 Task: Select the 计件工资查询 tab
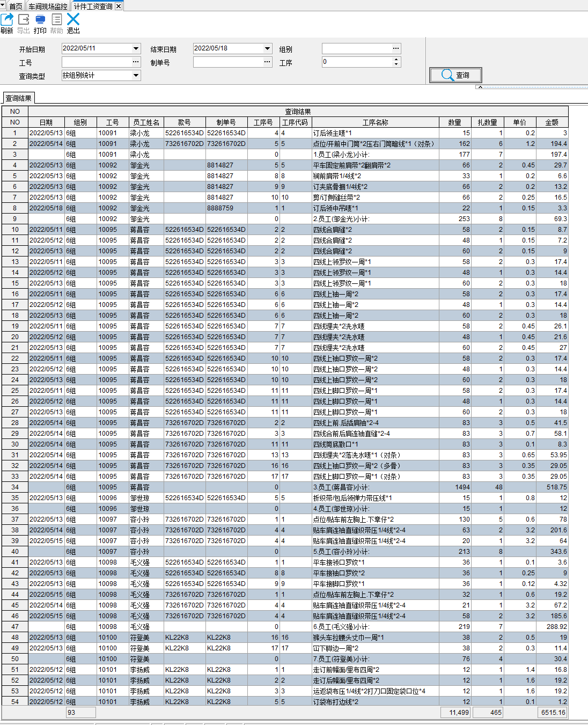(x=93, y=6)
